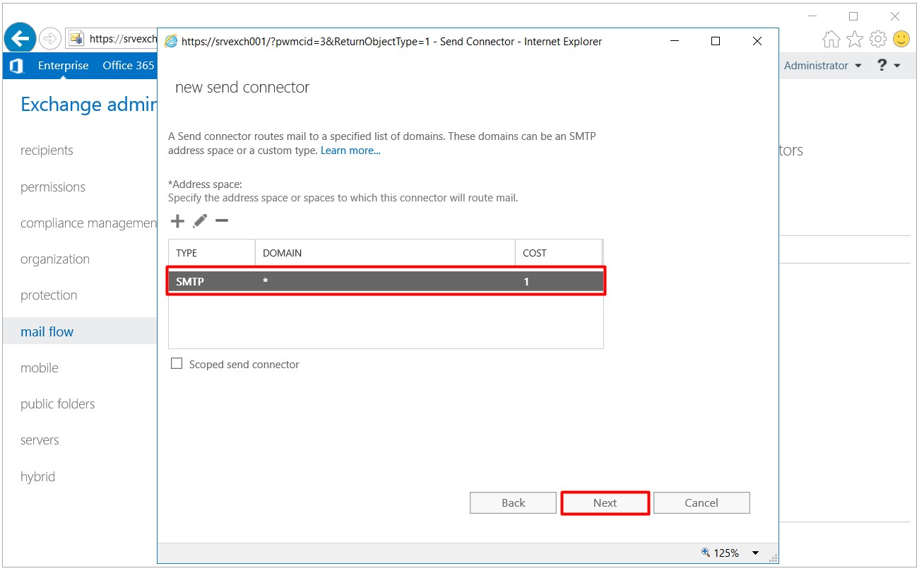Switch to the Enterprise tab
Viewport: 924px width, 571px height.
pos(64,66)
